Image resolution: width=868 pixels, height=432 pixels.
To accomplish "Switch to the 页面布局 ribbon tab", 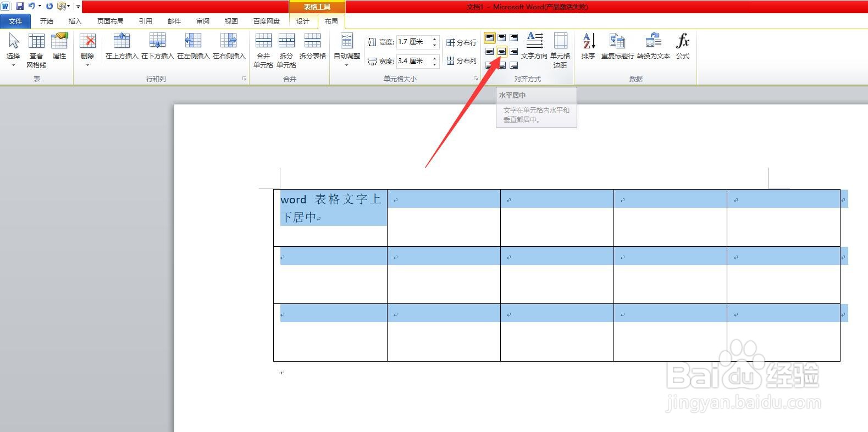I will [110, 21].
